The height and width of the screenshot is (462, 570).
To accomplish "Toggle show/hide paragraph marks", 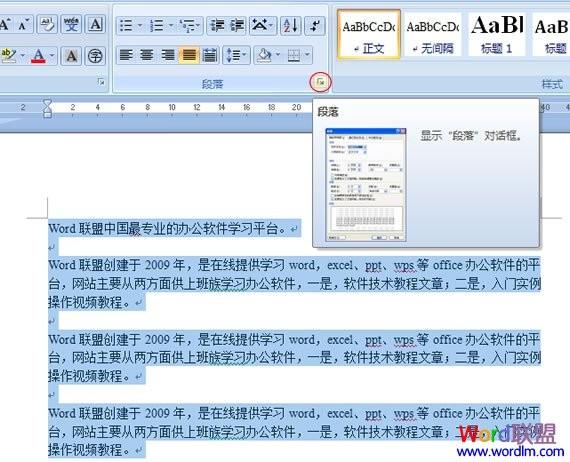I will [x=314, y=25].
